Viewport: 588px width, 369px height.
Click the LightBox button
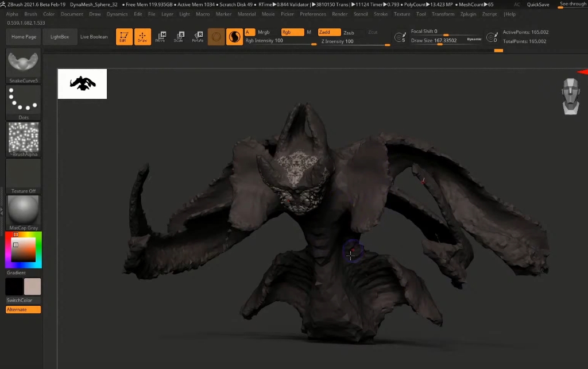pyautogui.click(x=59, y=37)
